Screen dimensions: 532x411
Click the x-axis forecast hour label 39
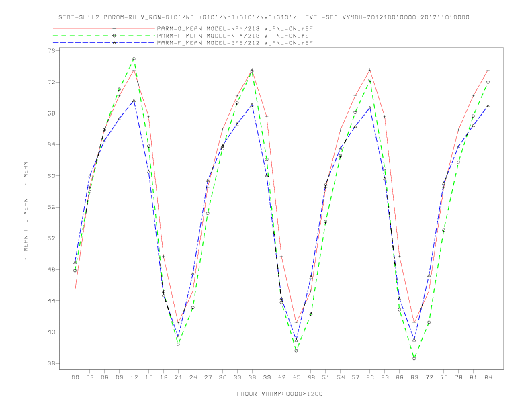(267, 377)
